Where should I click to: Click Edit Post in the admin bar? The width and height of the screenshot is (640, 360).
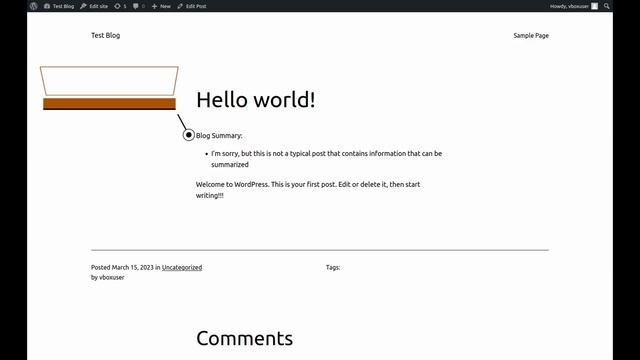[x=192, y=6]
